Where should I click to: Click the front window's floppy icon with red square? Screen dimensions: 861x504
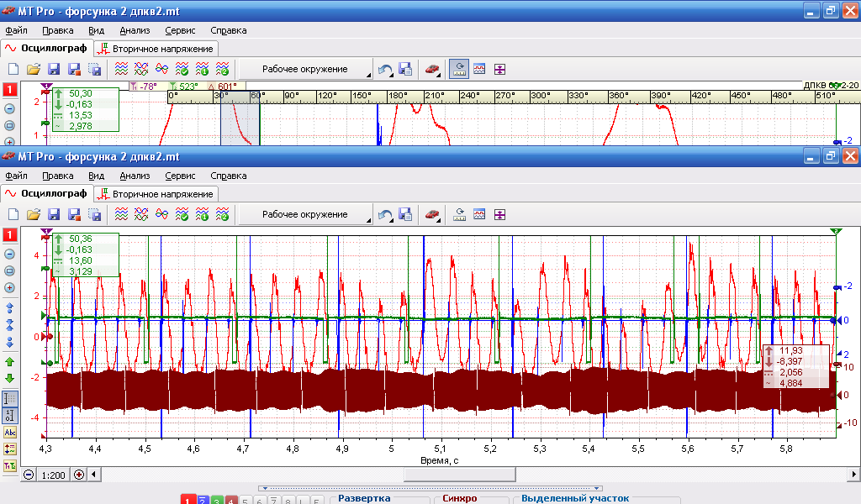click(74, 214)
